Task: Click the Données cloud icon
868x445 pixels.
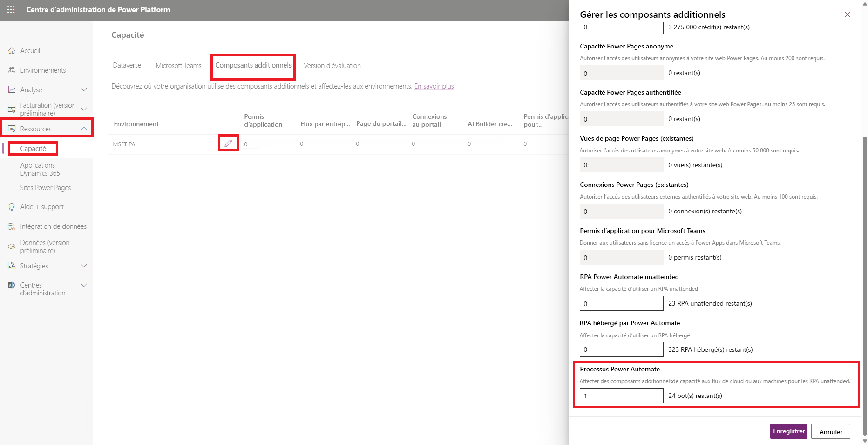Action: 12,246
